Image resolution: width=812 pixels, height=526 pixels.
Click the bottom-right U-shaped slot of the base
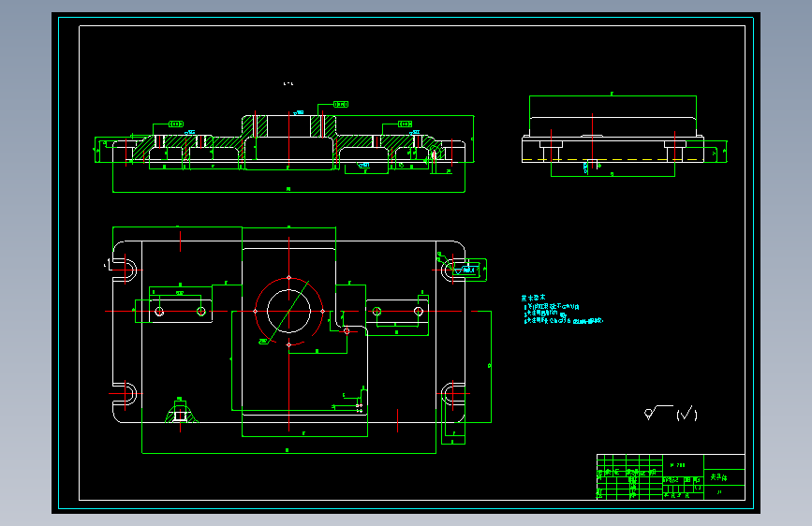[452, 393]
